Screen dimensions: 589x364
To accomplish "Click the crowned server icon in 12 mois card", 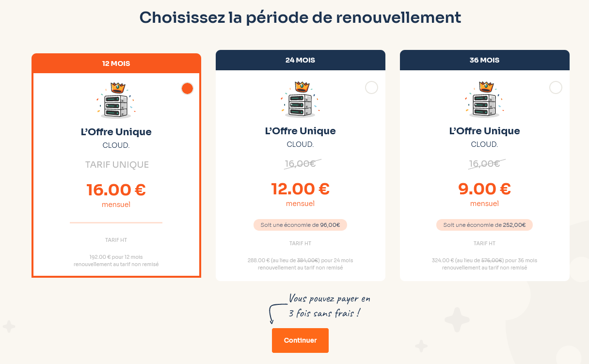I will [116, 100].
